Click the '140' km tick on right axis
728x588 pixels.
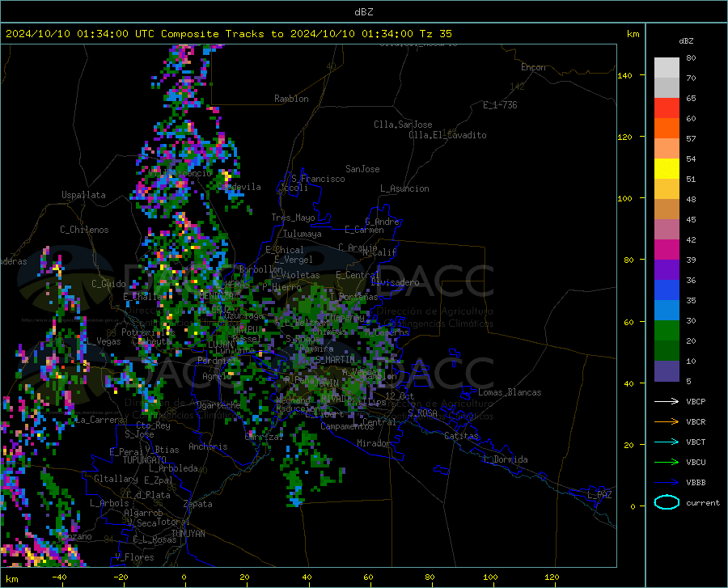point(624,75)
